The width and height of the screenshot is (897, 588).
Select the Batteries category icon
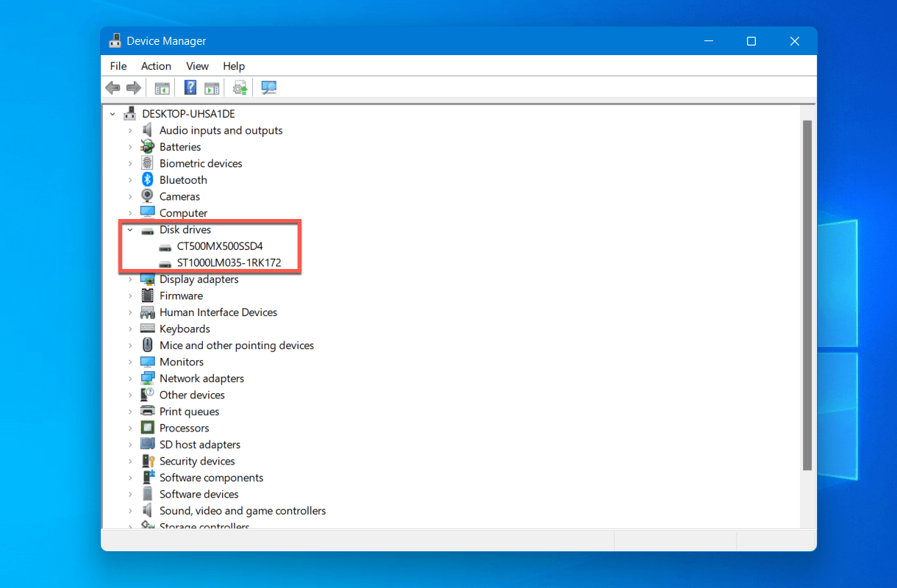148,147
